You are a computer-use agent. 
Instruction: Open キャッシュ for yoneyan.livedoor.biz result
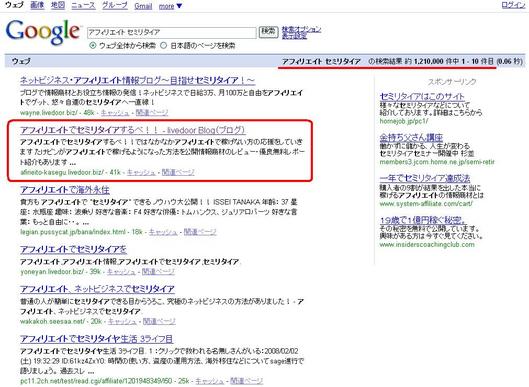pos(121,272)
